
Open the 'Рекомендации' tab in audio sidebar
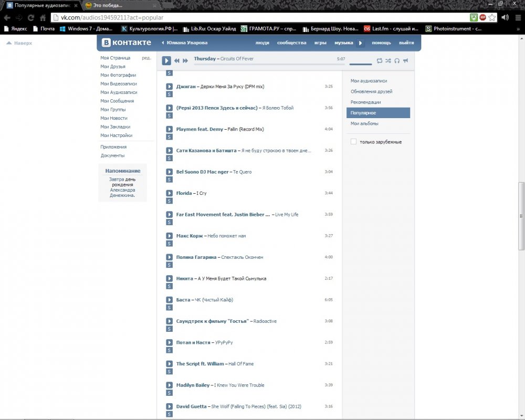(x=365, y=102)
